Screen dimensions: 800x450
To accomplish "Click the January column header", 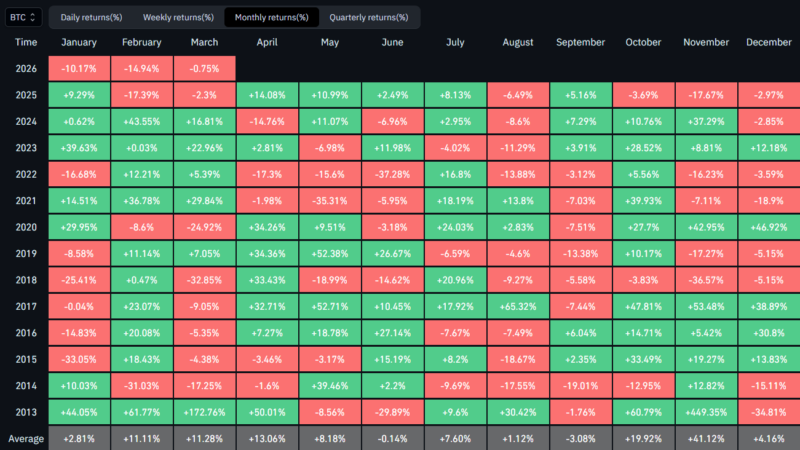I will (79, 43).
